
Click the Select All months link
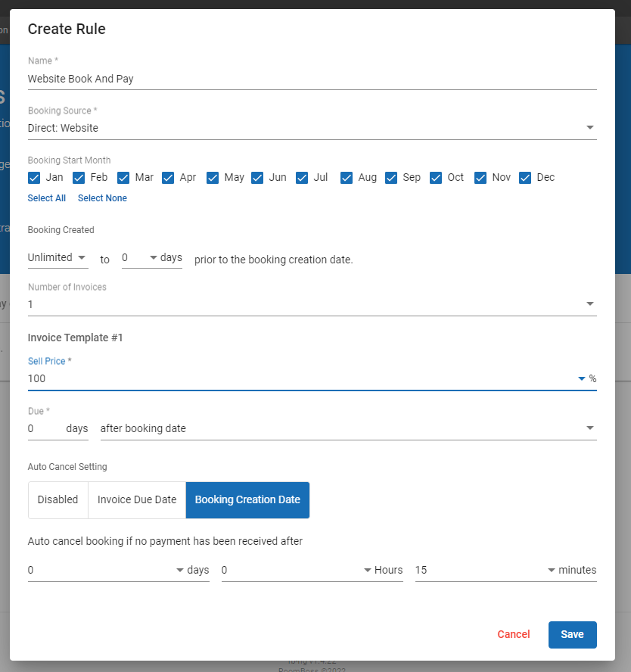click(47, 198)
